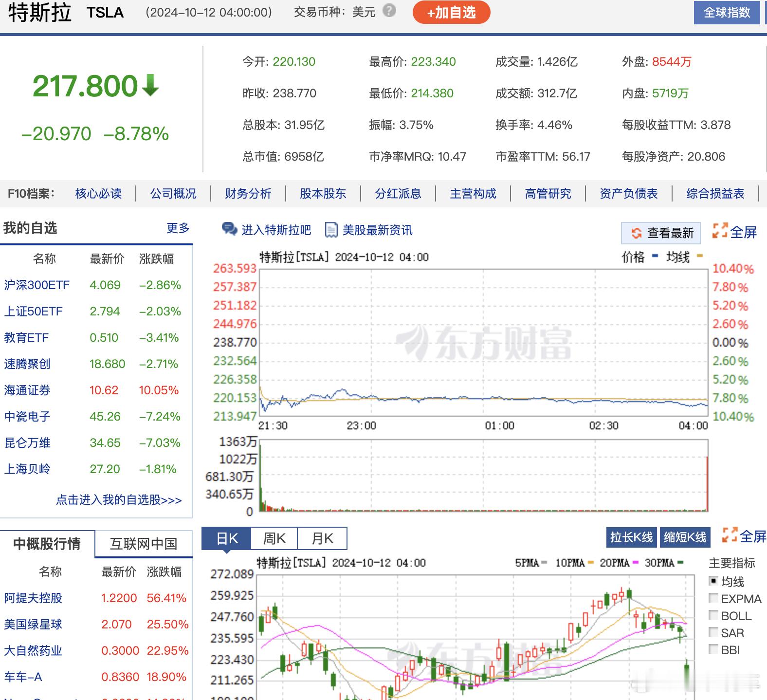Viewport: 767px width, 700px height.
Task: Click 点击进入我的自选股>>> link
Action: pyautogui.click(x=119, y=500)
